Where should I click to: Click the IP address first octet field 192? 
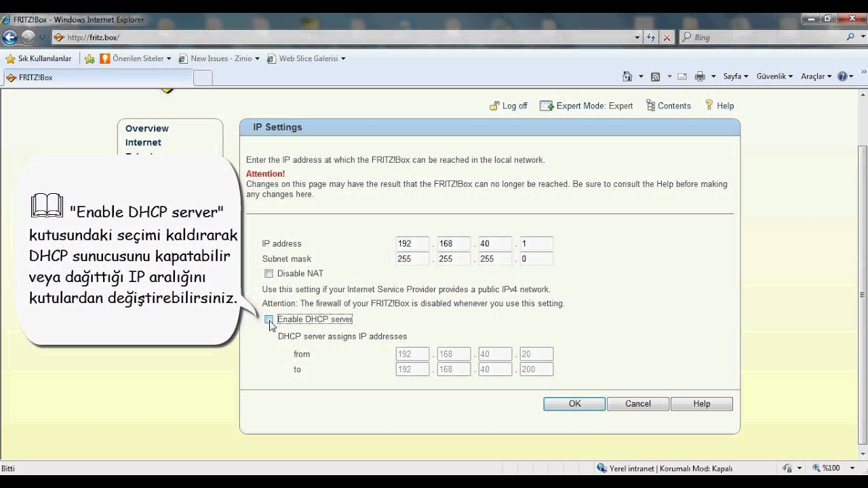click(412, 243)
